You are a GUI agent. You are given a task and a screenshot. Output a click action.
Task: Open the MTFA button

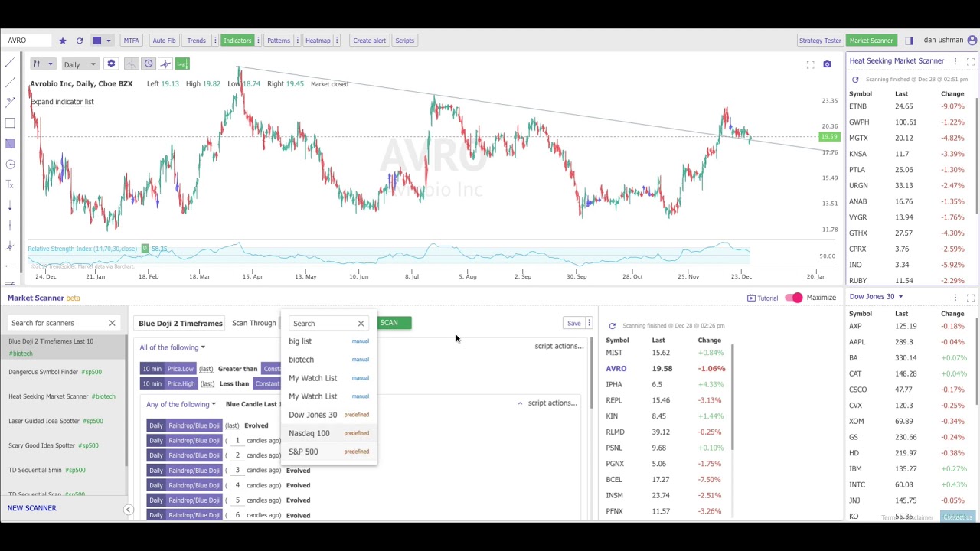(132, 41)
